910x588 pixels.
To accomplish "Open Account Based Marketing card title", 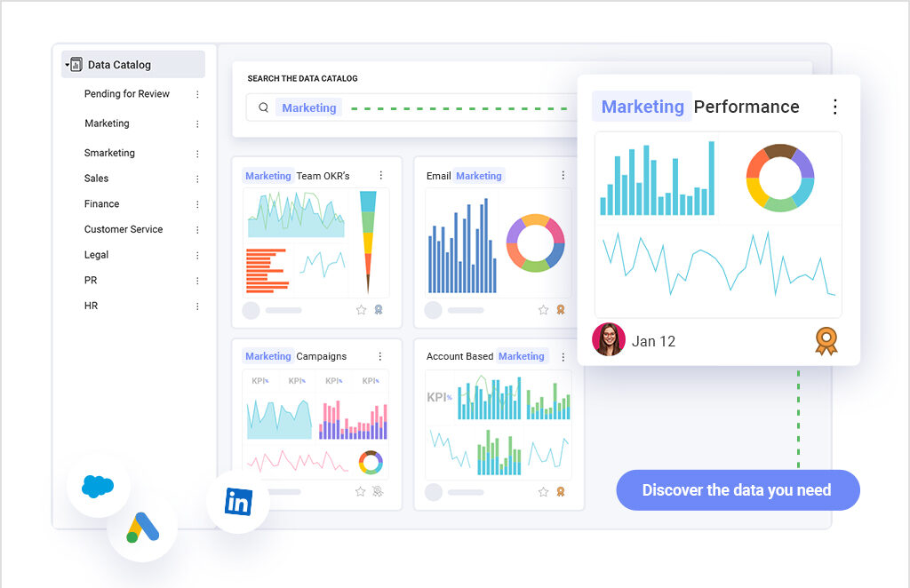I will [x=485, y=356].
